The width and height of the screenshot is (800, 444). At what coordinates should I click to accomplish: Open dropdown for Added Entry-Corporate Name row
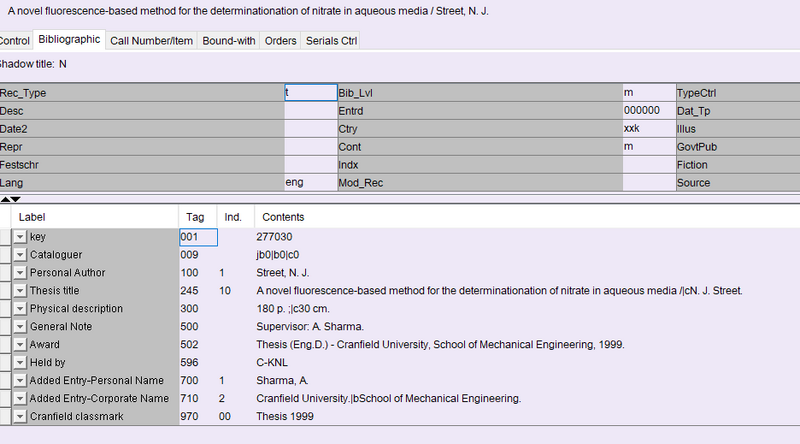19,399
